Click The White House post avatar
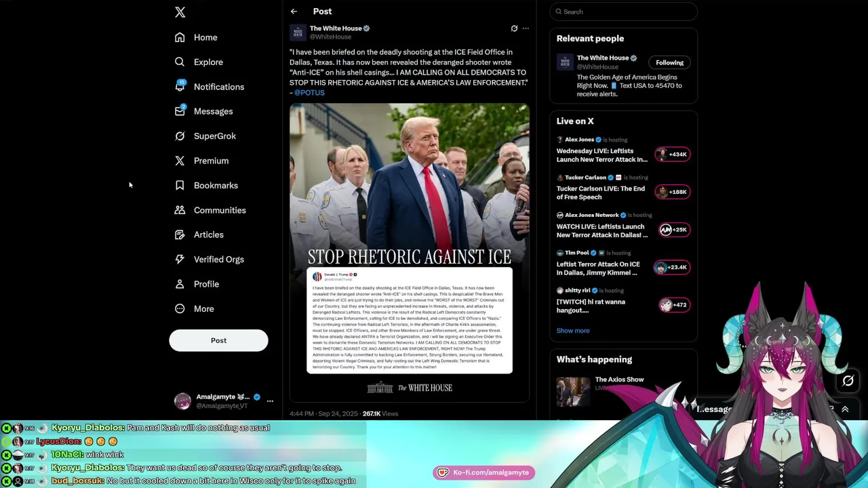The width and height of the screenshot is (868, 488). point(298,33)
